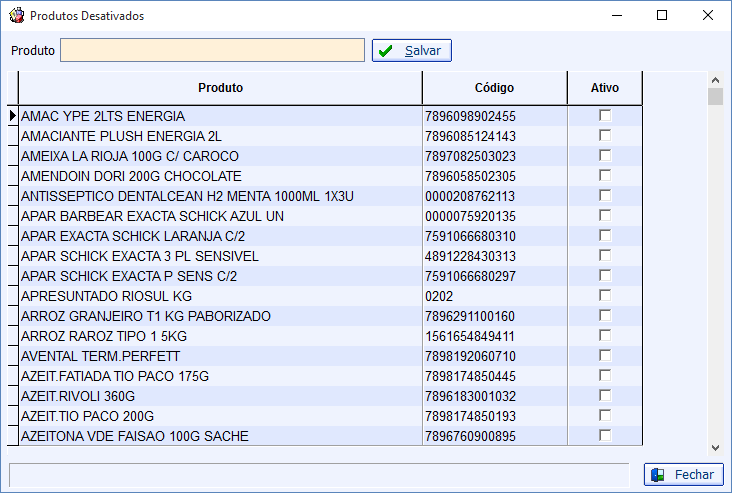Toggle Ativo for ARROZ RAROZ TIPO 1 5KG
The image size is (732, 493).
pos(605,336)
